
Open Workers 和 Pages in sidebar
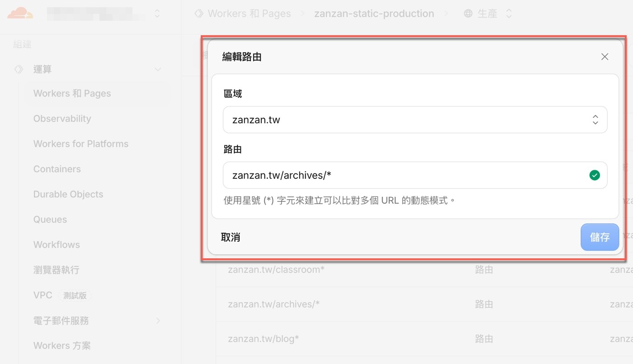[72, 93]
